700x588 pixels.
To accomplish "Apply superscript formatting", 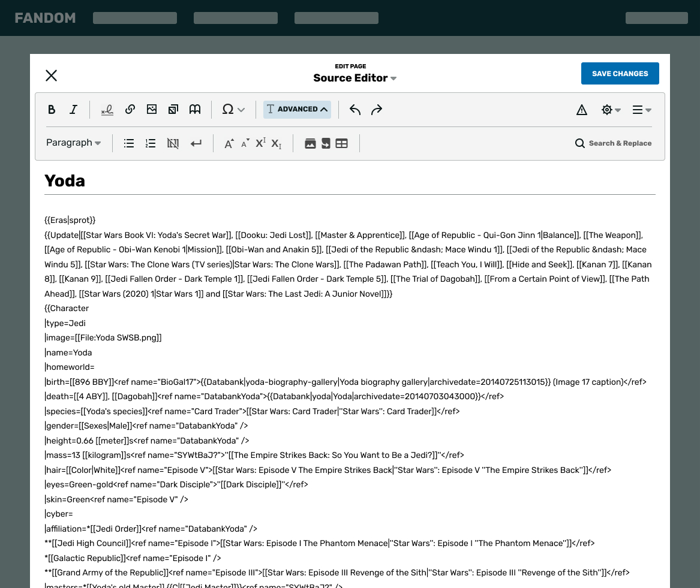I will pos(261,143).
